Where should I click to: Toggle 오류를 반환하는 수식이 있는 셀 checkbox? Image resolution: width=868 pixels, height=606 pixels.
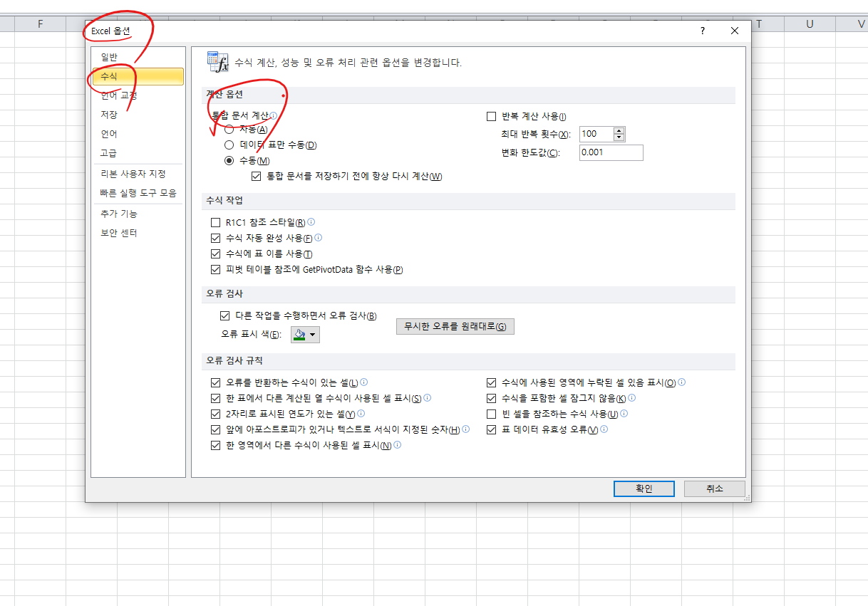pyautogui.click(x=216, y=382)
